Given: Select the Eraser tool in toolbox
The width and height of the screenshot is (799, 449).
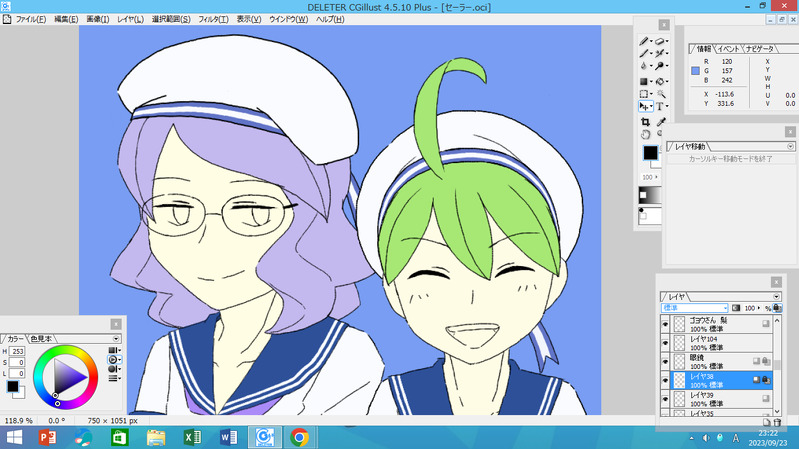Looking at the screenshot, I should point(660,41).
